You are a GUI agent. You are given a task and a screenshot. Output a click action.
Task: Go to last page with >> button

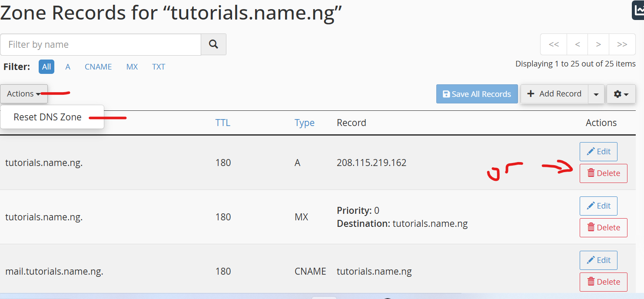click(x=622, y=44)
